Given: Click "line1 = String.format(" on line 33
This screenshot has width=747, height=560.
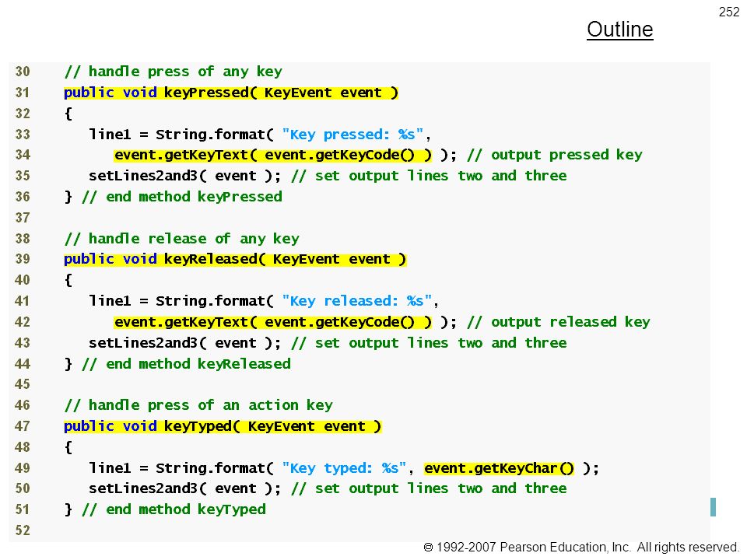Looking at the screenshot, I should pos(181,135).
